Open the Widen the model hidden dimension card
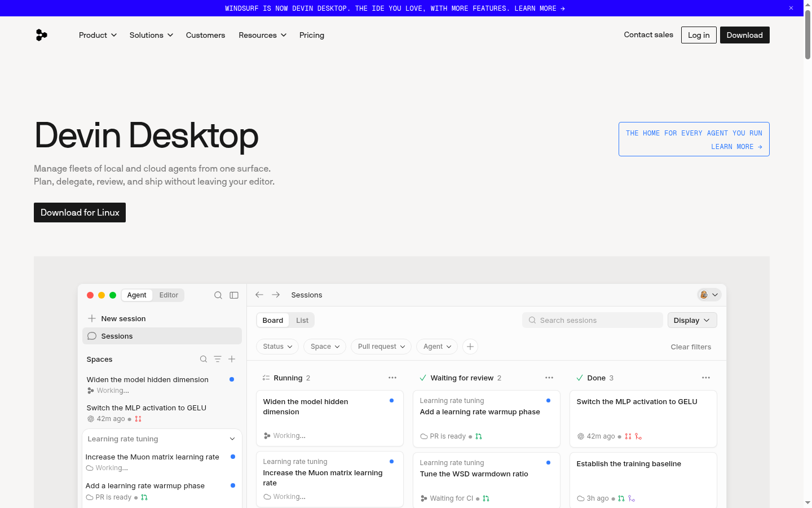812x508 pixels. [x=330, y=418]
